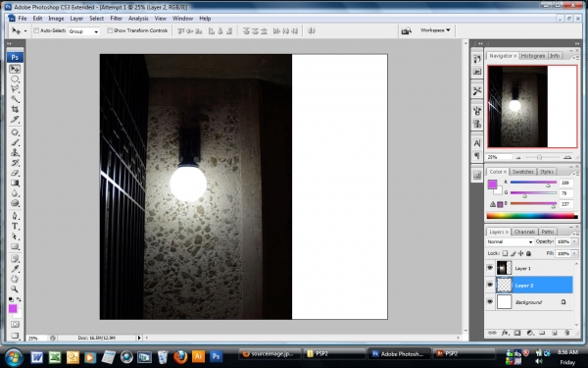Select the Hand tool

pyautogui.click(x=15, y=279)
